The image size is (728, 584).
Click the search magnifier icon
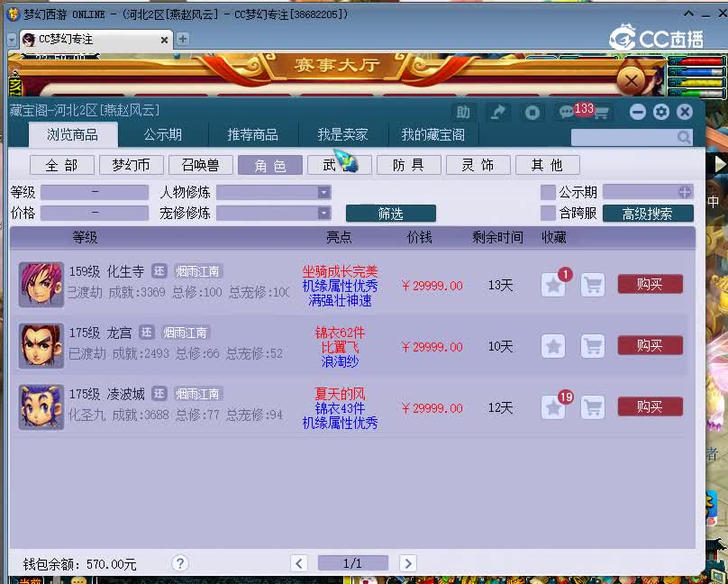pyautogui.click(x=684, y=137)
